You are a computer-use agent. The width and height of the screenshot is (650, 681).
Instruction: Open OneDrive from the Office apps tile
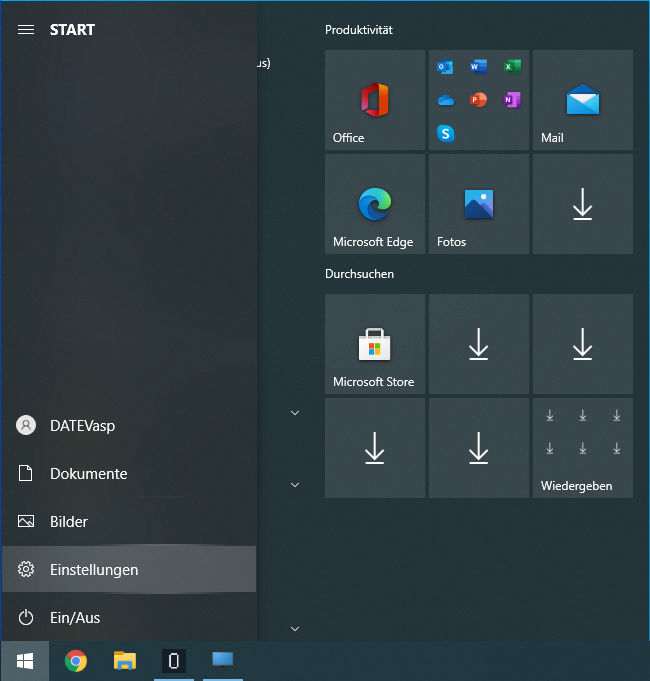pyautogui.click(x=445, y=100)
